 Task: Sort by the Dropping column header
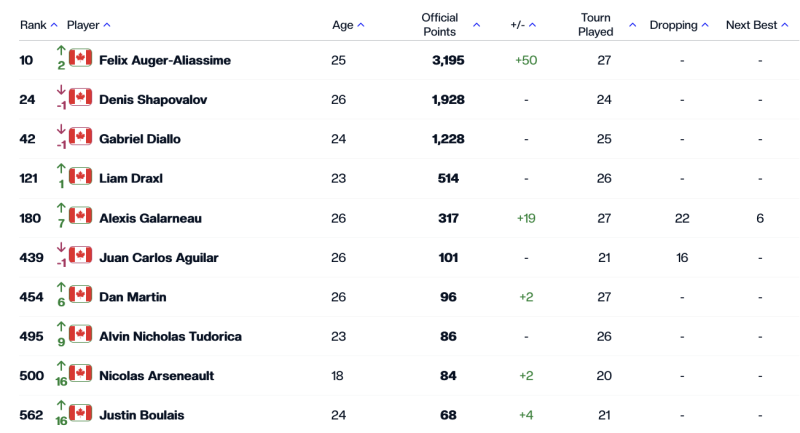tap(678, 25)
